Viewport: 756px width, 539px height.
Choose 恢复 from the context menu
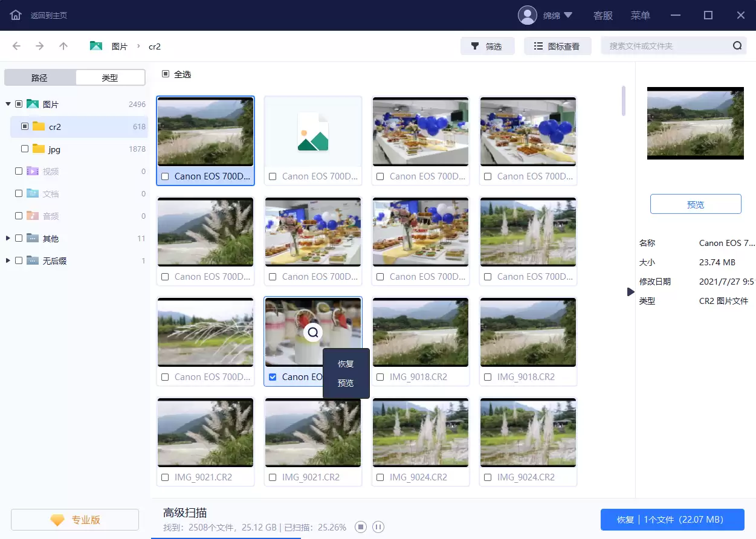point(346,364)
